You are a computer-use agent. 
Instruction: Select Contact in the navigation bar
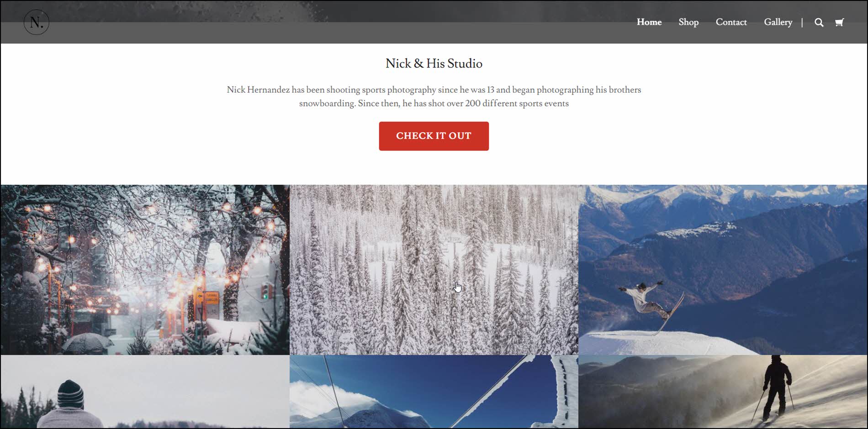[731, 22]
